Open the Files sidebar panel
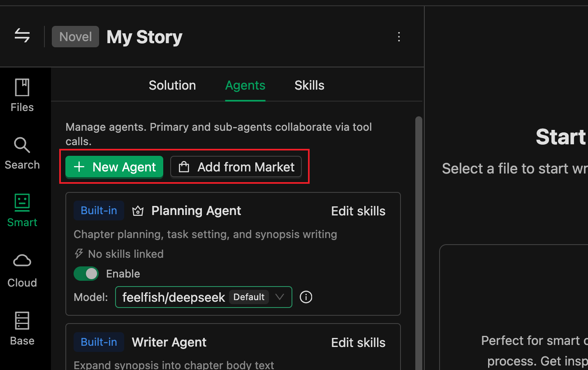The image size is (588, 370). tap(22, 95)
